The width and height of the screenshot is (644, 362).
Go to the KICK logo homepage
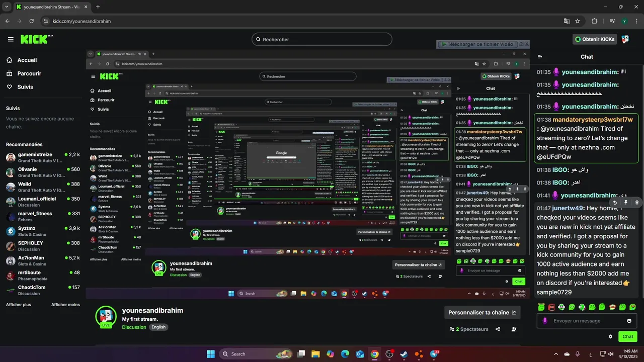tap(37, 39)
